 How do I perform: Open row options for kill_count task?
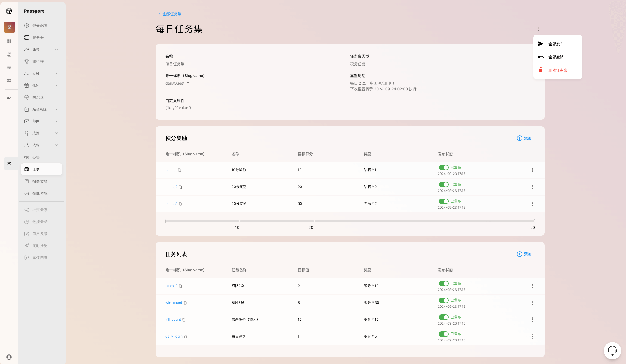pos(532,320)
